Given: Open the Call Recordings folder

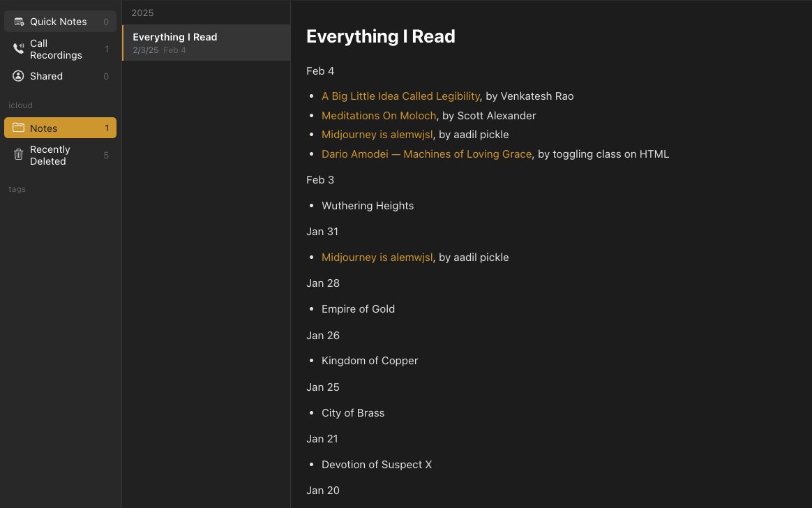Looking at the screenshot, I should tap(60, 49).
